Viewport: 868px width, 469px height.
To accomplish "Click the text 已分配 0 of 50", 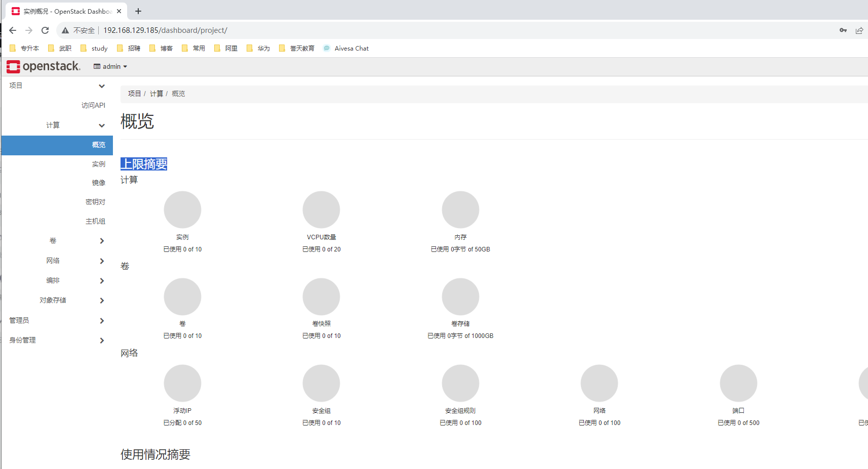I will pyautogui.click(x=182, y=423).
